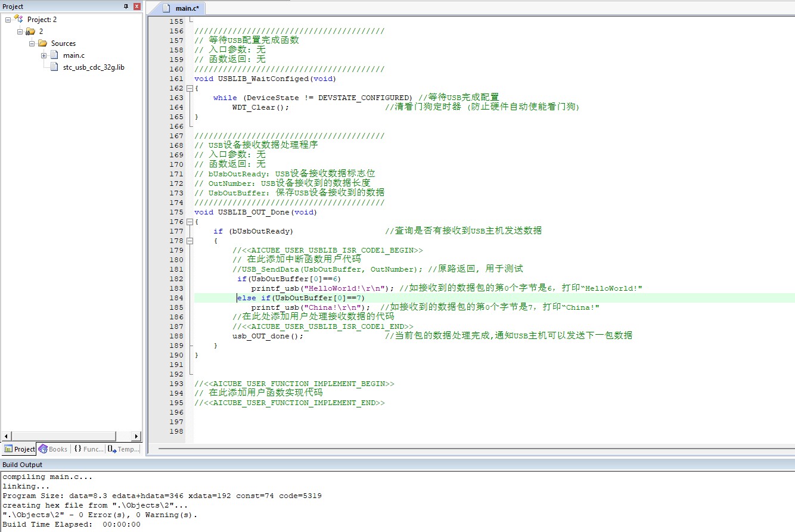795x532 pixels.
Task: Expand the main.c file node
Action: (x=44, y=55)
